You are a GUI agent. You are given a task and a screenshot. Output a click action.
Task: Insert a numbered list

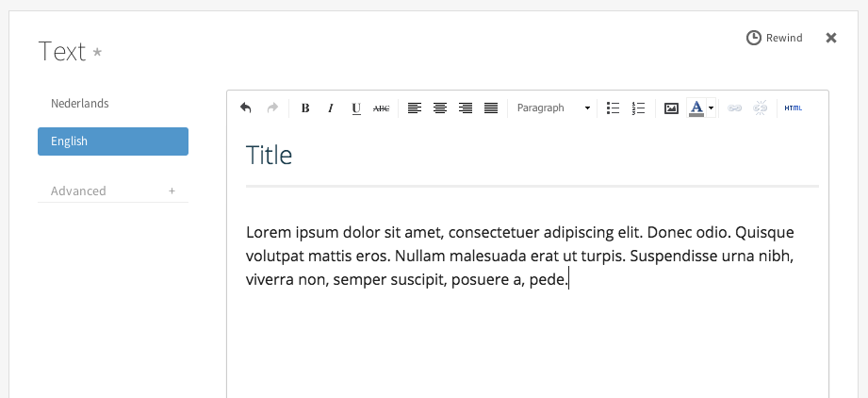point(638,108)
